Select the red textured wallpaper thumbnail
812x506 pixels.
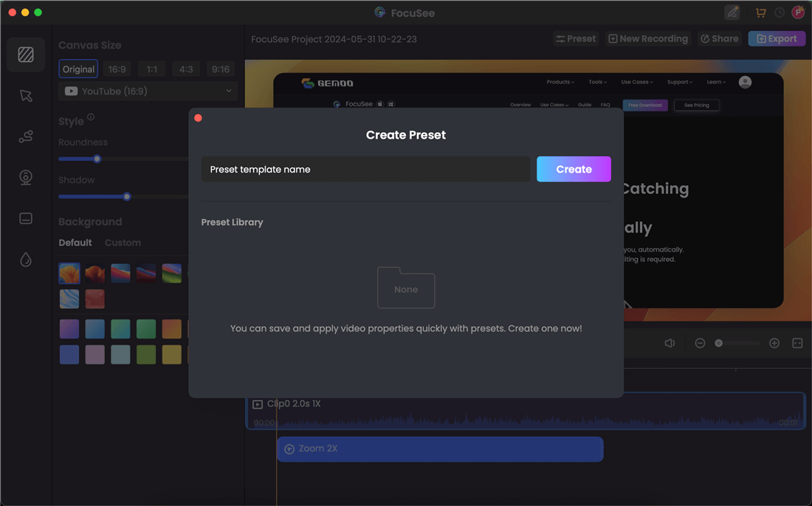tap(94, 299)
